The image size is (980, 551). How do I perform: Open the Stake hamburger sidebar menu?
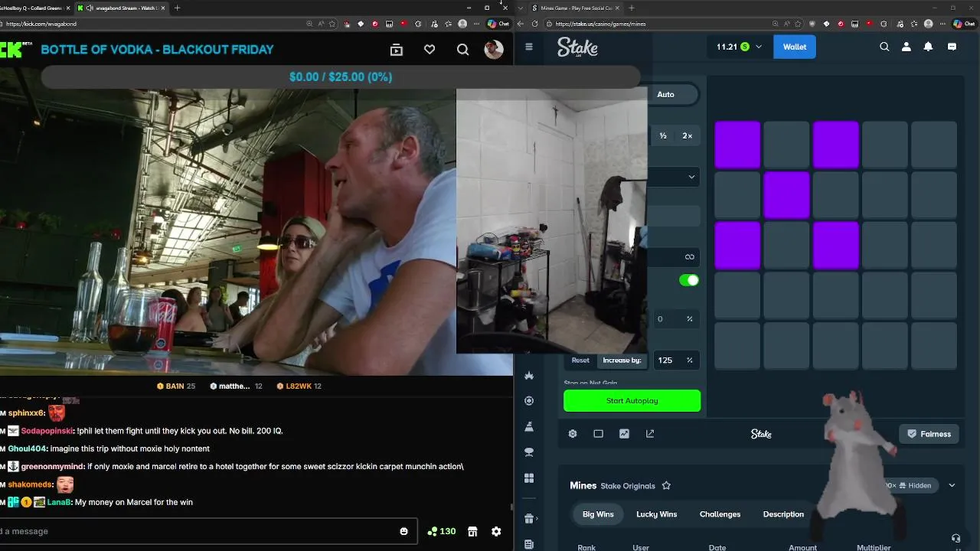pos(528,47)
